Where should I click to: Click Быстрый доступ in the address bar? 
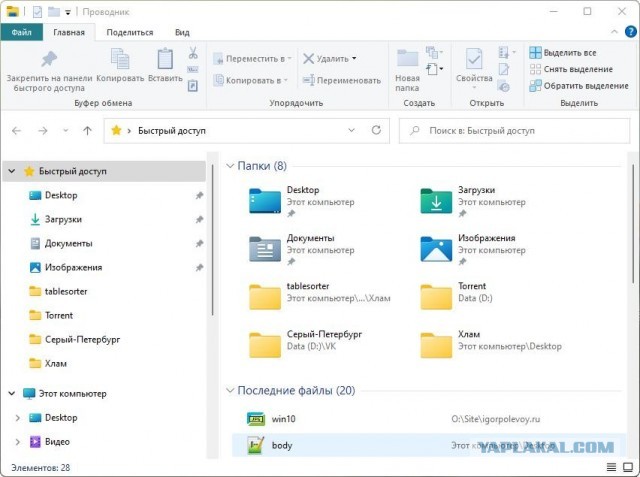coord(172,131)
